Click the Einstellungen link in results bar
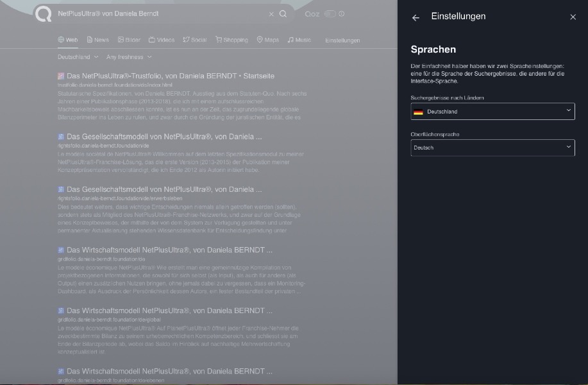 pyautogui.click(x=342, y=40)
